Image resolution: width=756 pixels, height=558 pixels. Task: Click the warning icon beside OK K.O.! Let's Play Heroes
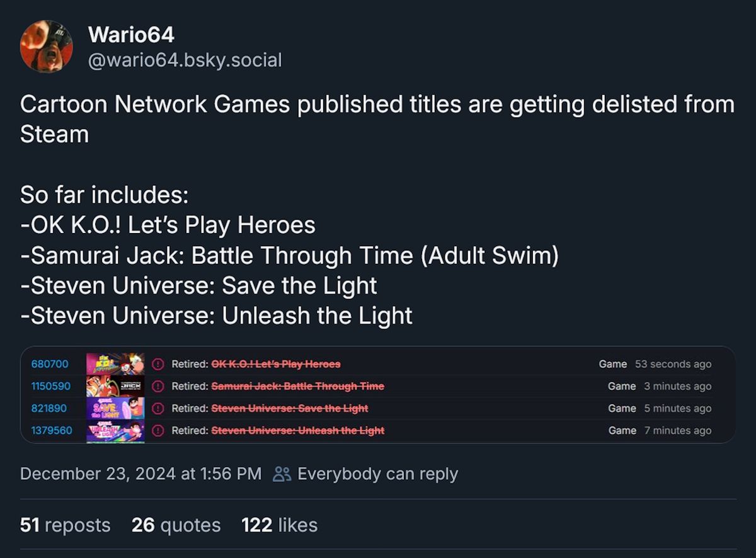point(156,364)
